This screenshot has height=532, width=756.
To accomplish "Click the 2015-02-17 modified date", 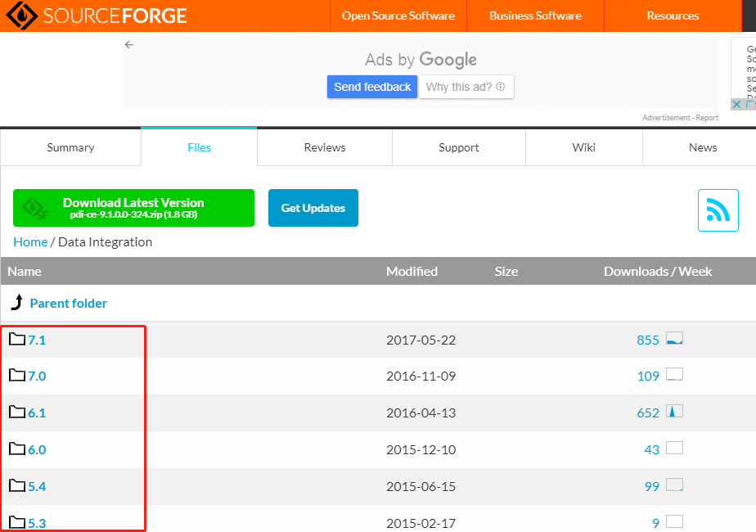I will point(421,523).
